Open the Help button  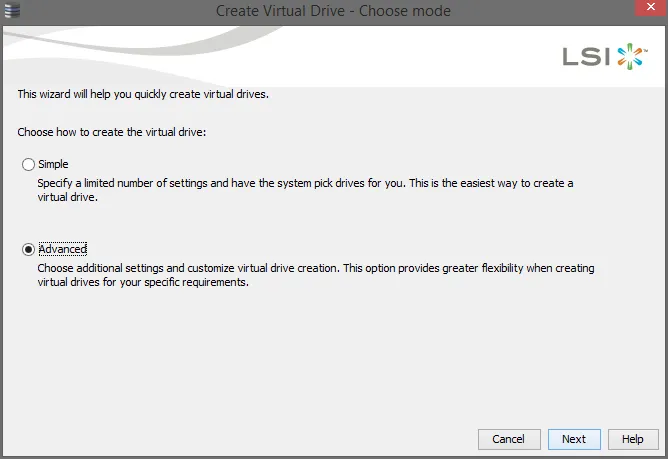tap(632, 439)
